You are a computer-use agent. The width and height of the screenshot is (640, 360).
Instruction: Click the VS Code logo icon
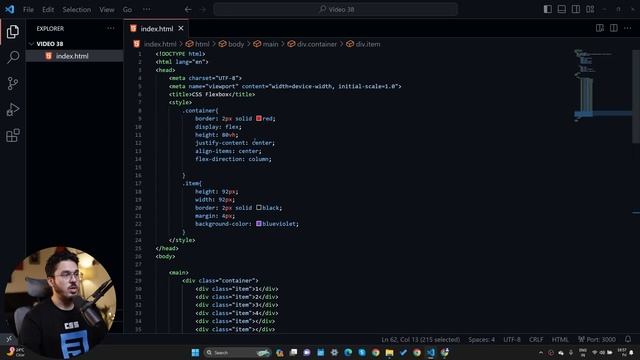click(x=9, y=9)
